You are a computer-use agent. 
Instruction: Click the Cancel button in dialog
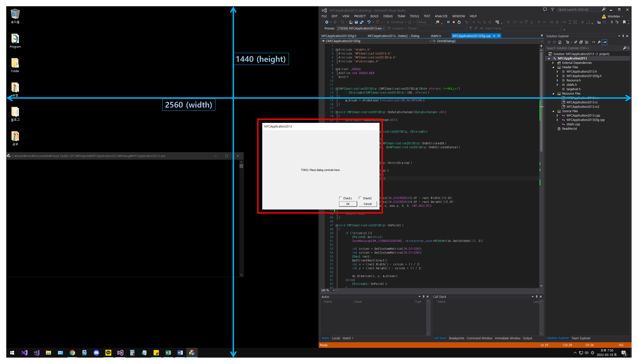pyautogui.click(x=367, y=204)
